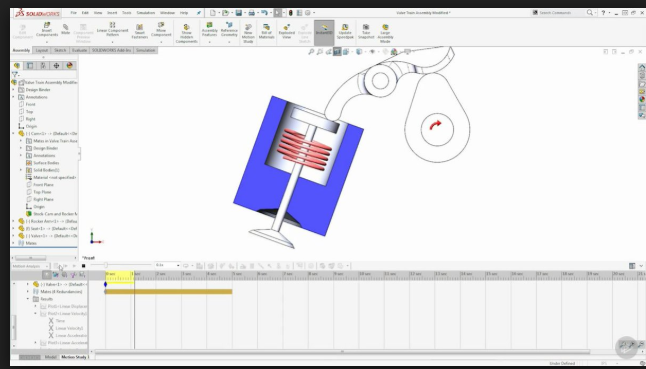This screenshot has width=646, height=369.
Task: Switch to the Evaluate tab
Action: [79, 50]
